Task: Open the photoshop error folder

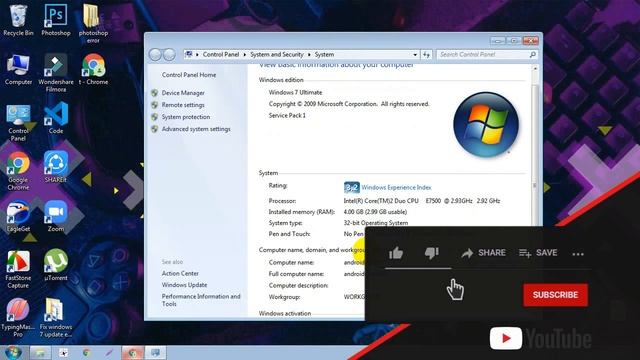Action: pos(93,24)
